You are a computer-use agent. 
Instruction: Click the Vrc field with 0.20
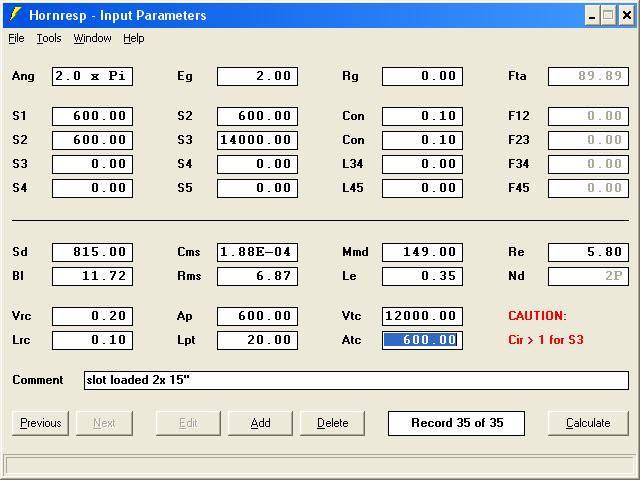(x=92, y=316)
